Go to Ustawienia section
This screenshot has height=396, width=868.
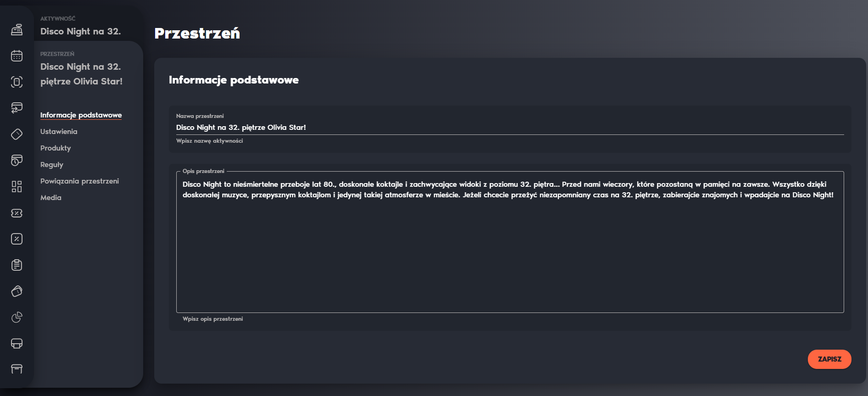point(59,132)
